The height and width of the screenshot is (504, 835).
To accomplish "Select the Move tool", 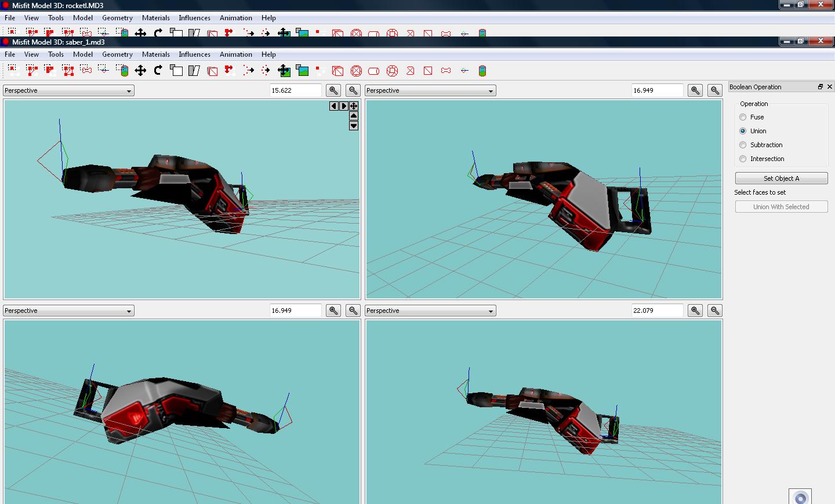I will [x=140, y=71].
